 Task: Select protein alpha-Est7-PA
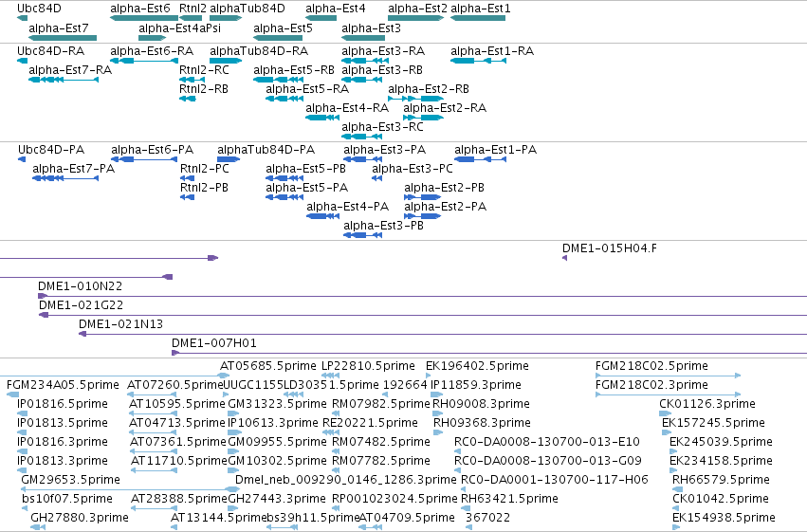tap(65, 178)
